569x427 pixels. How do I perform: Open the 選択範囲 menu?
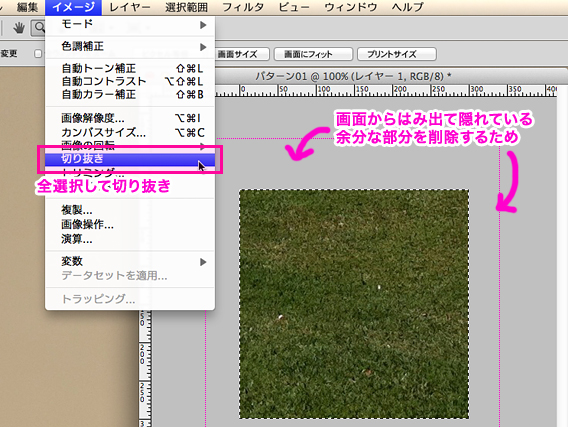point(186,7)
